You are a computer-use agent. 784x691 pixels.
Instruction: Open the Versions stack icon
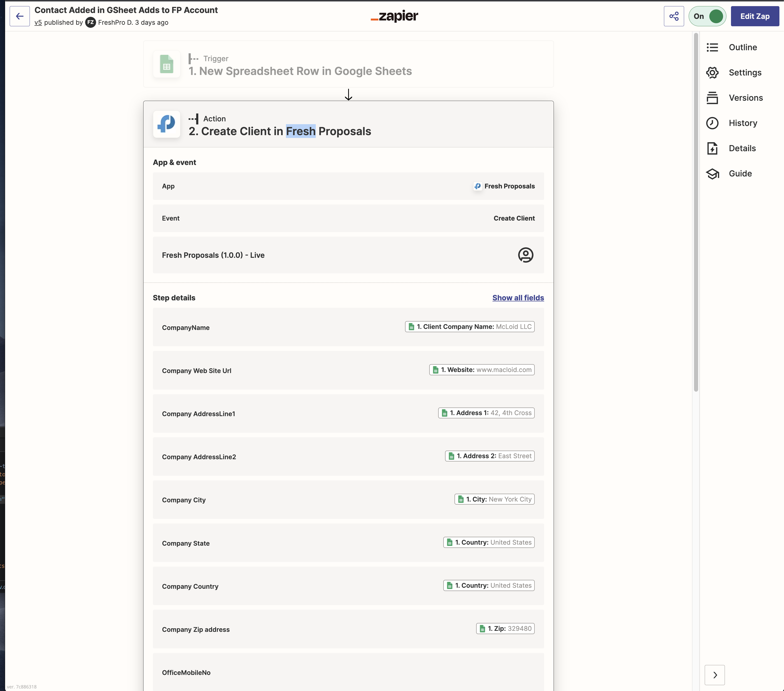point(712,98)
